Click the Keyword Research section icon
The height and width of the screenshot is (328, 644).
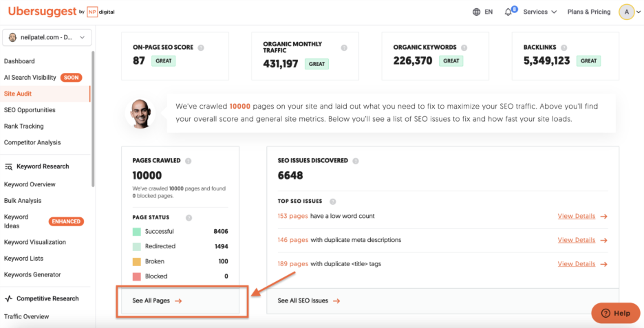tap(8, 166)
